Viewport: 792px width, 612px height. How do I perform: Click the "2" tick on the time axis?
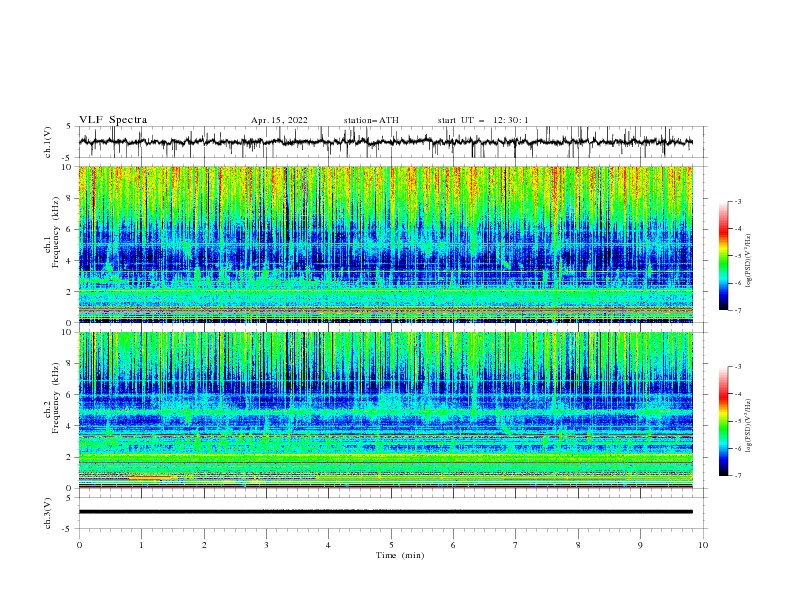(x=204, y=545)
